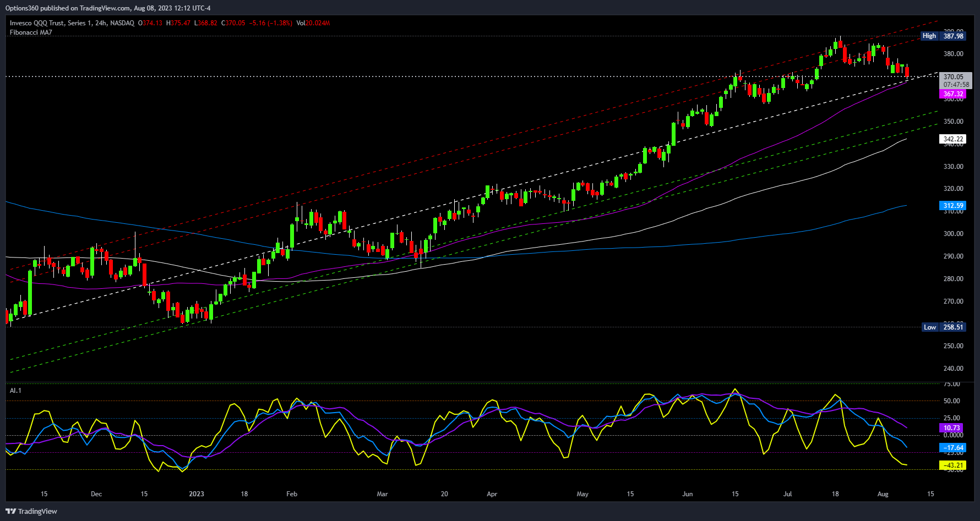The width and height of the screenshot is (980, 521).
Task: Click the Dec label on the time axis
Action: (x=96, y=494)
